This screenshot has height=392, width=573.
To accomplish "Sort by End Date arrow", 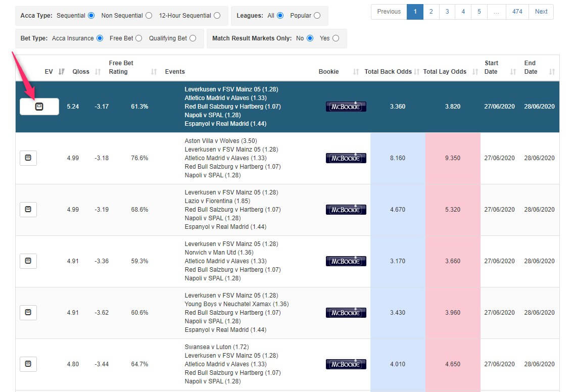I will click(552, 72).
